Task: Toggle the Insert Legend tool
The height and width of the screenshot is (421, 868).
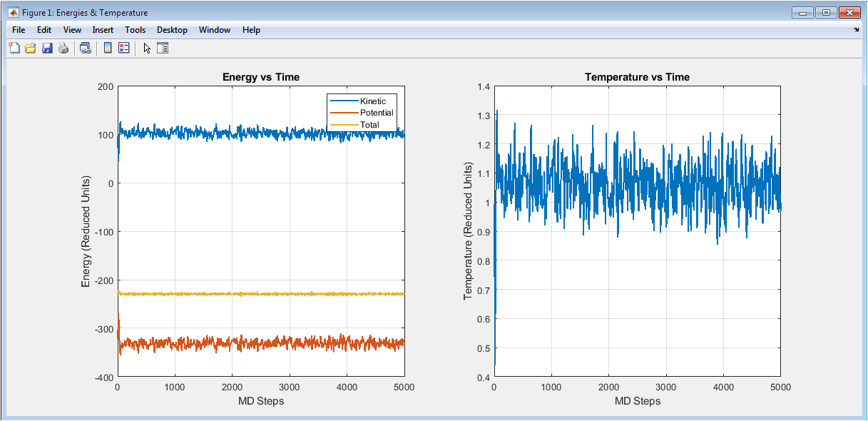Action: pyautogui.click(x=124, y=49)
